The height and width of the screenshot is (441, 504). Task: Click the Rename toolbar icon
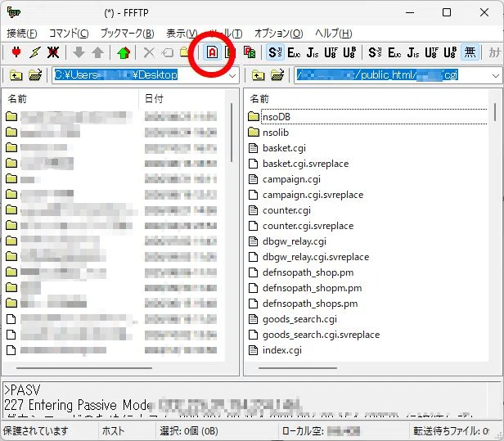click(168, 52)
